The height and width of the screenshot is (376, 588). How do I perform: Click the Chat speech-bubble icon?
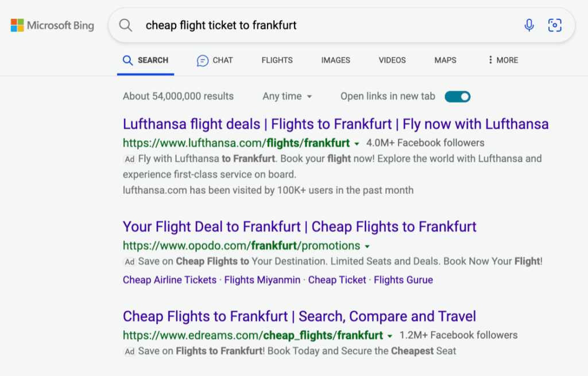click(202, 60)
